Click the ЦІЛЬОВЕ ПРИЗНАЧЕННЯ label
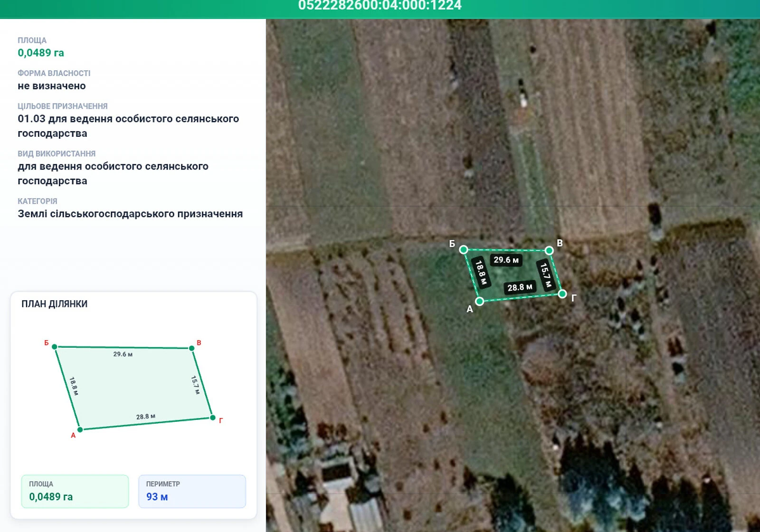 pos(63,106)
